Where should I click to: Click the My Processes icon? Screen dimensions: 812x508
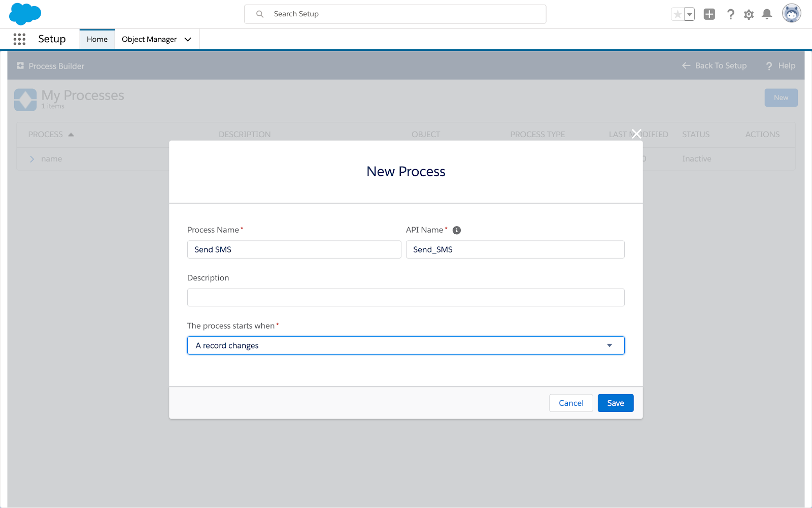pyautogui.click(x=25, y=100)
